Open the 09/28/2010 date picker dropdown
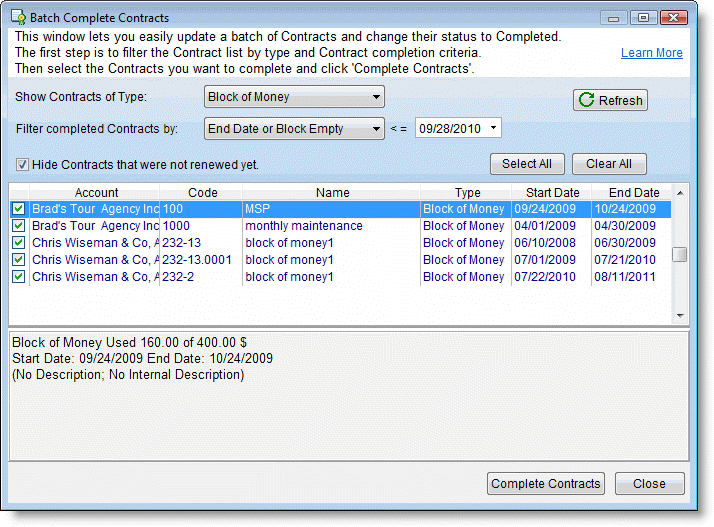Screen dimensions: 714x527 [491, 128]
